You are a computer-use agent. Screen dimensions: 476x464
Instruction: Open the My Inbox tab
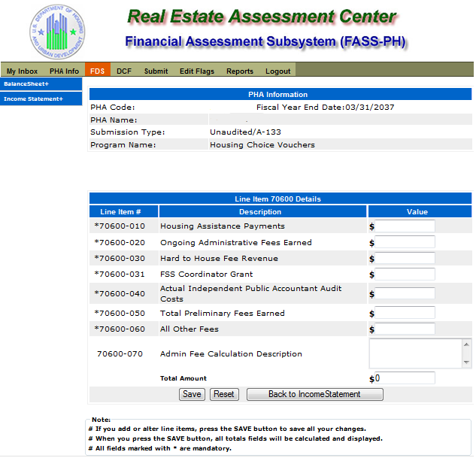tap(22, 71)
